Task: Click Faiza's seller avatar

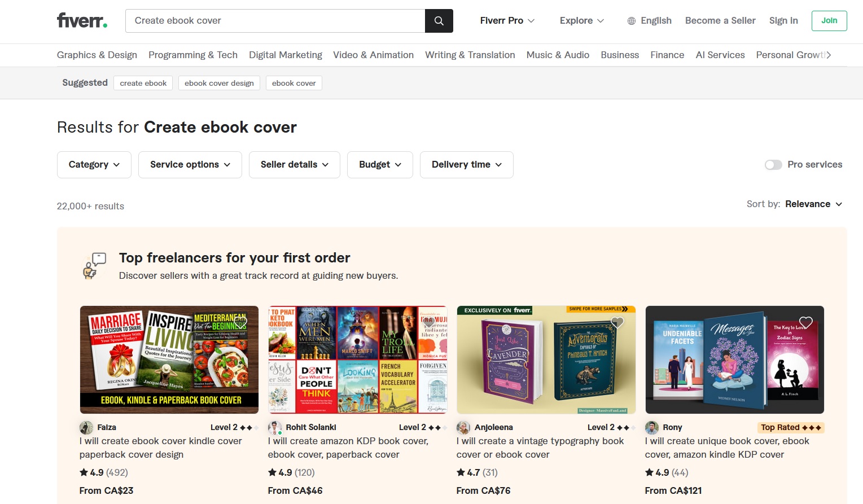Action: pyautogui.click(x=86, y=428)
